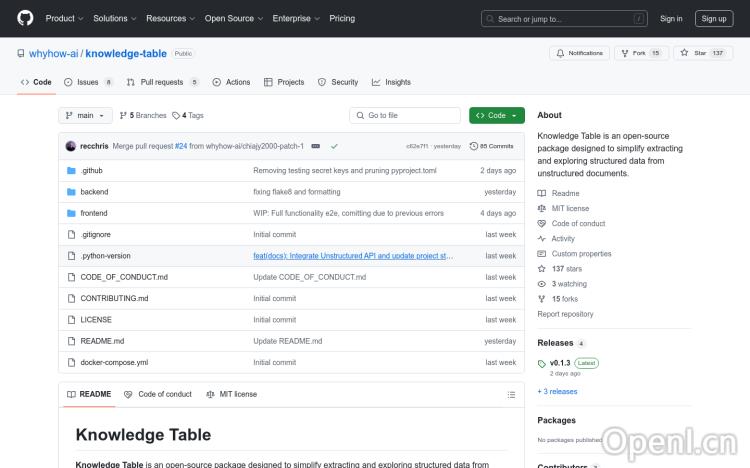This screenshot has width=750, height=468.
Task: Expand the Resources menu
Action: tap(170, 18)
